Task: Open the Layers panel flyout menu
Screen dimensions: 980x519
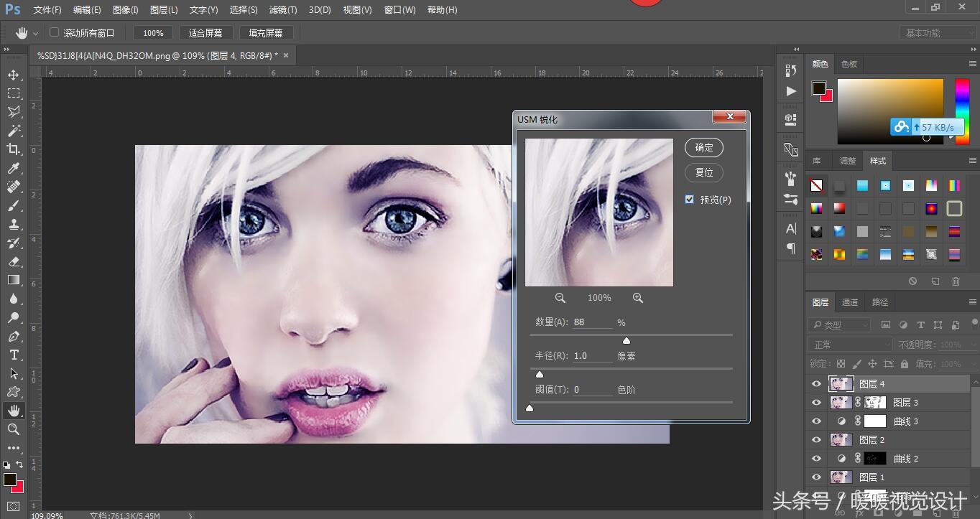Action: pos(973,302)
